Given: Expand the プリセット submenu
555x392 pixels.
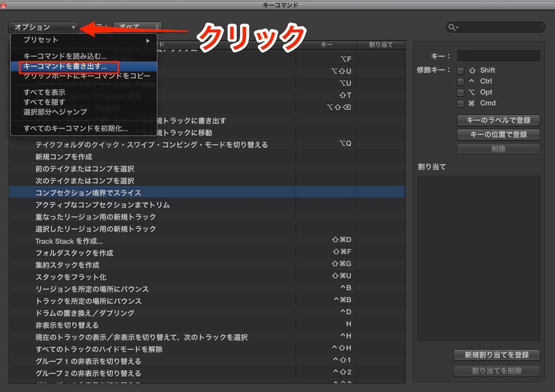Looking at the screenshot, I should click(83, 40).
